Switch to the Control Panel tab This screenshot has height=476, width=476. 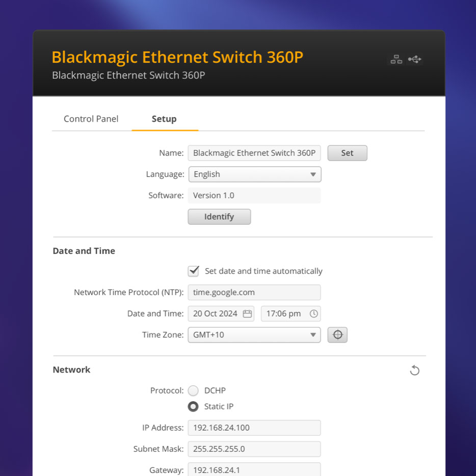point(91,119)
